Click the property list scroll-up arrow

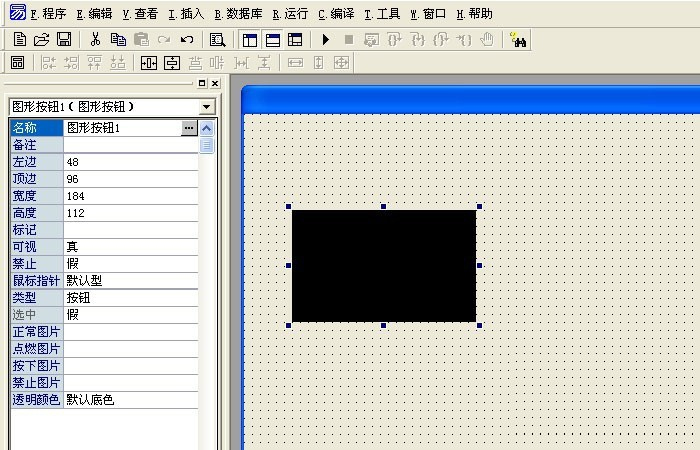click(x=206, y=129)
